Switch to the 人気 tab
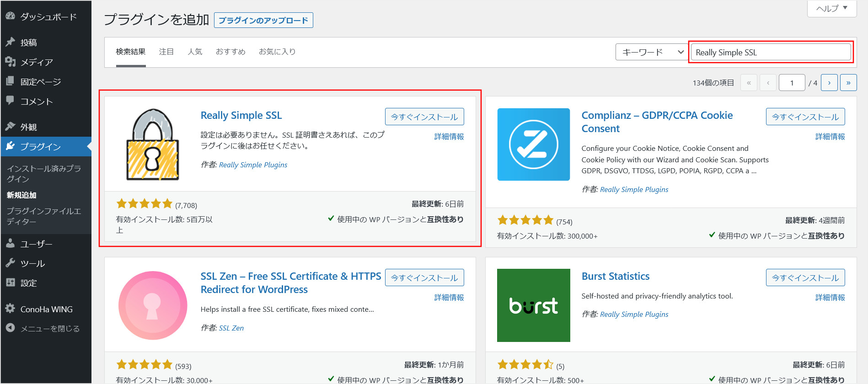Image resolution: width=868 pixels, height=384 pixels. pyautogui.click(x=195, y=52)
